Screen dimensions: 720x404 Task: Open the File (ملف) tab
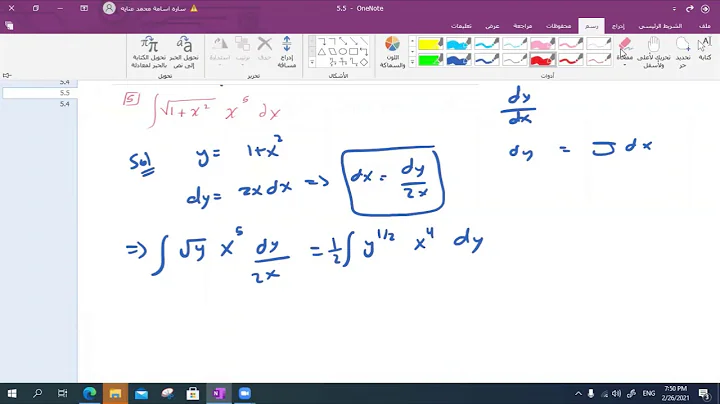click(705, 26)
